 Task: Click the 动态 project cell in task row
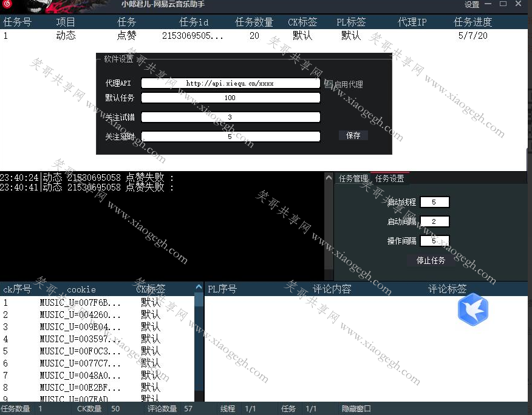[66, 36]
